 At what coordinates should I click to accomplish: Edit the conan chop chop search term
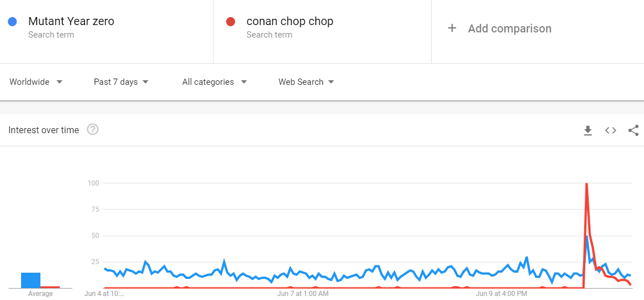290,21
